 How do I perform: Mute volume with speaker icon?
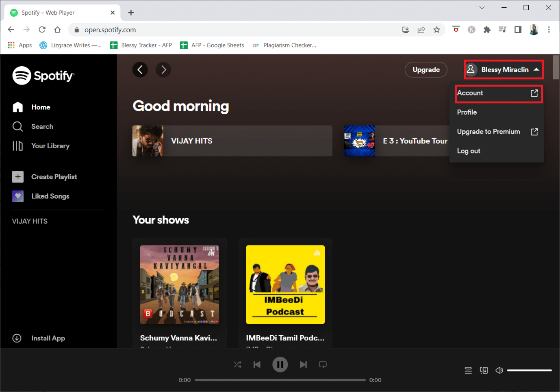click(499, 370)
